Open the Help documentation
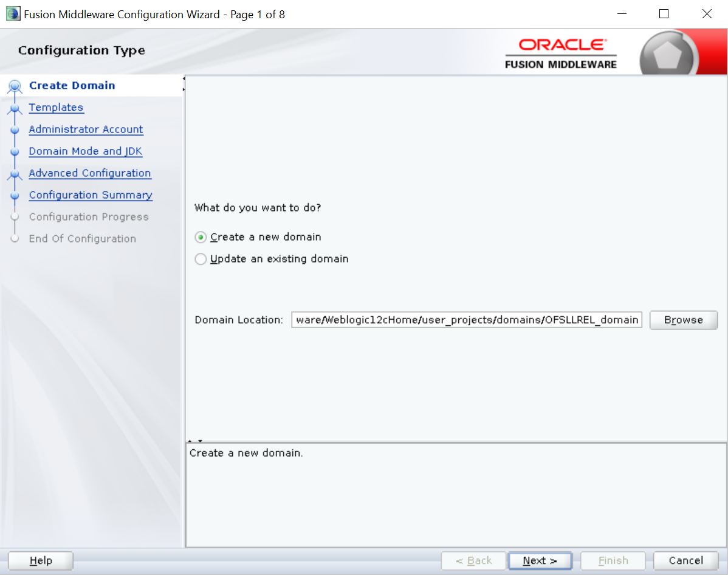 click(41, 560)
